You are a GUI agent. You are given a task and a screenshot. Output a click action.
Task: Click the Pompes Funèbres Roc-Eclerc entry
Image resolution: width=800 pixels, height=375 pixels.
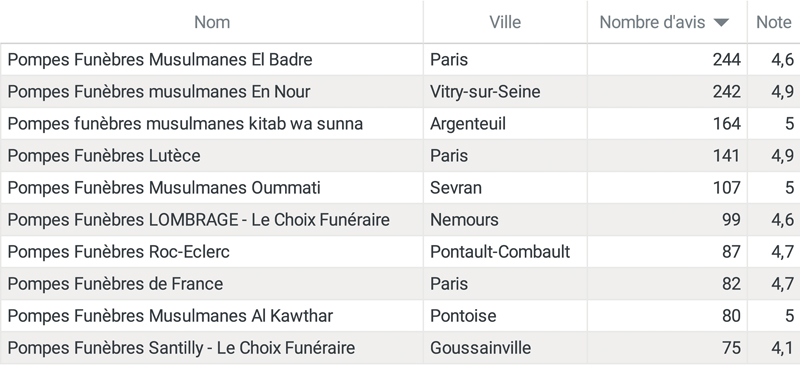(x=118, y=252)
